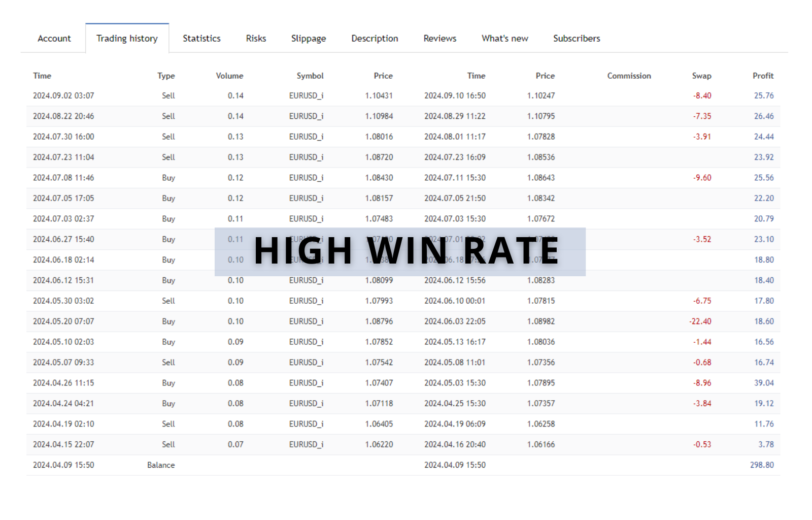The image size is (812, 520).
Task: Select the Sell trade from 2024.04.15 22:07
Action: point(63,444)
